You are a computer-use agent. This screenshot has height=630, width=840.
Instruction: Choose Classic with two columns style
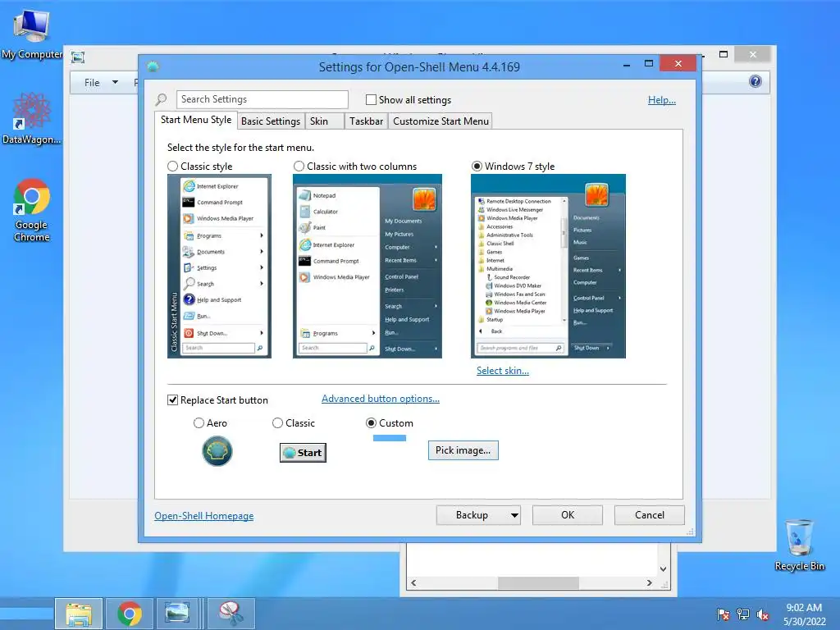point(299,167)
